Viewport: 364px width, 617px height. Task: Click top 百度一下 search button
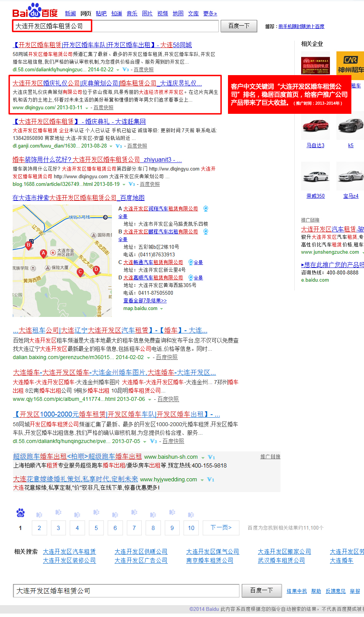(x=239, y=26)
